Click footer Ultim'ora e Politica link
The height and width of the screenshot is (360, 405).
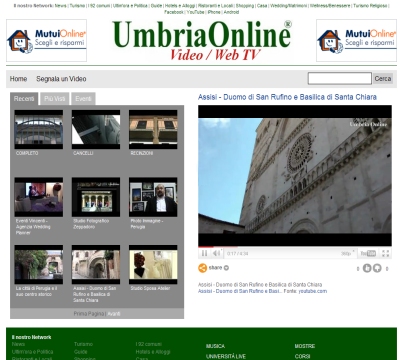pos(32,352)
